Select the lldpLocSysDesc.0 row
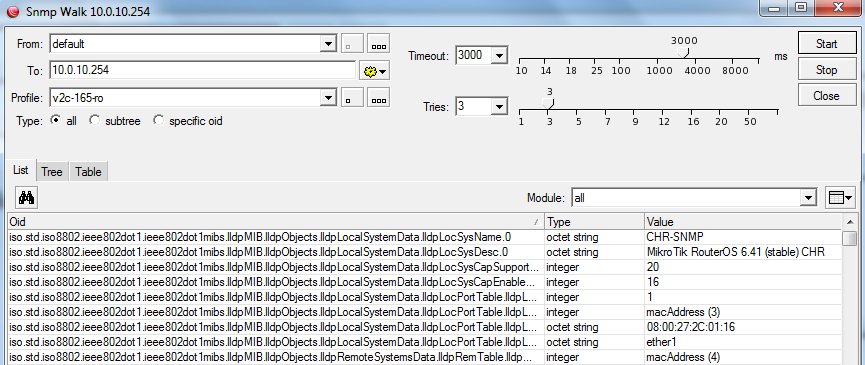 click(x=425, y=252)
